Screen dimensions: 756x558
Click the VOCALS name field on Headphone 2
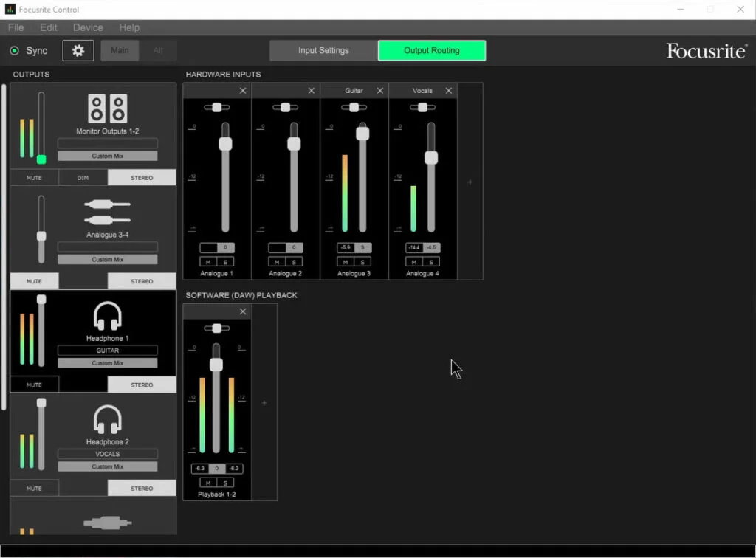click(x=108, y=454)
